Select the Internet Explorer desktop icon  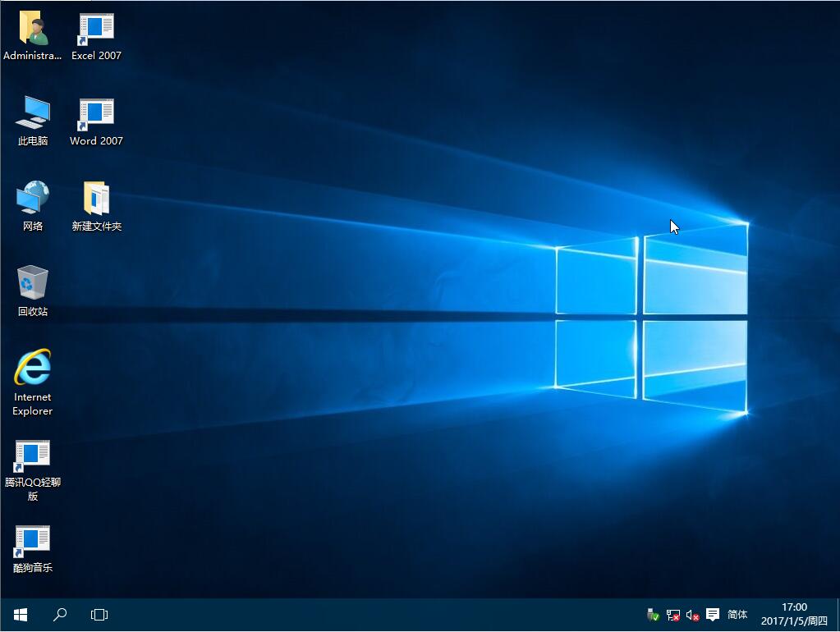(x=33, y=382)
